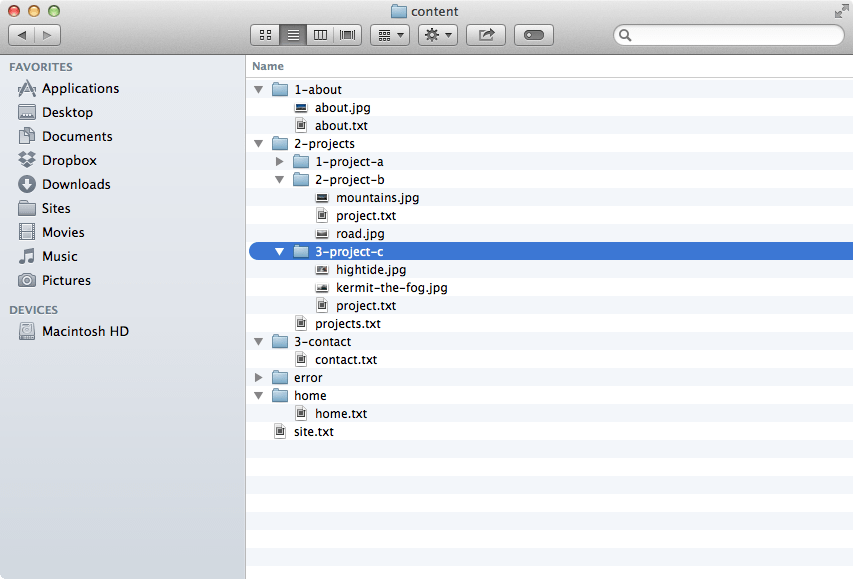Expand the error folder triangle

click(258, 378)
